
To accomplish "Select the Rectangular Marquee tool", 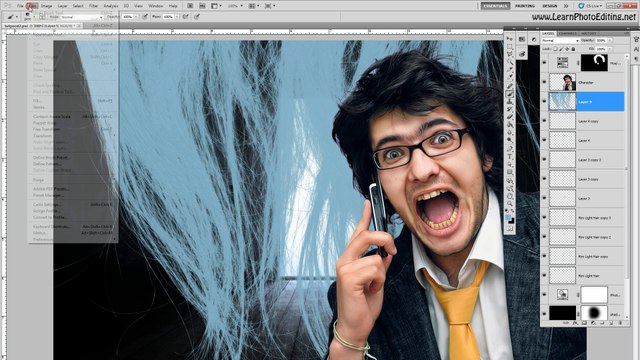I will point(510,47).
